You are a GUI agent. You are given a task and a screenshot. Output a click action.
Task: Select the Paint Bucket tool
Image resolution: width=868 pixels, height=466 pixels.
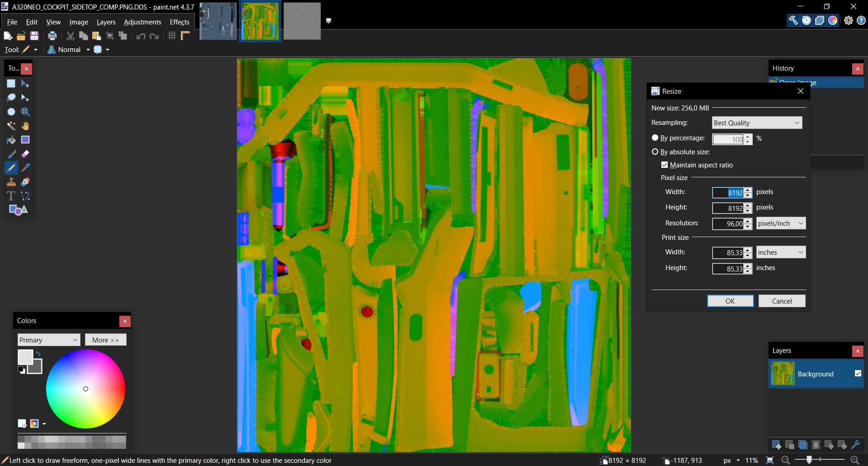tap(11, 140)
